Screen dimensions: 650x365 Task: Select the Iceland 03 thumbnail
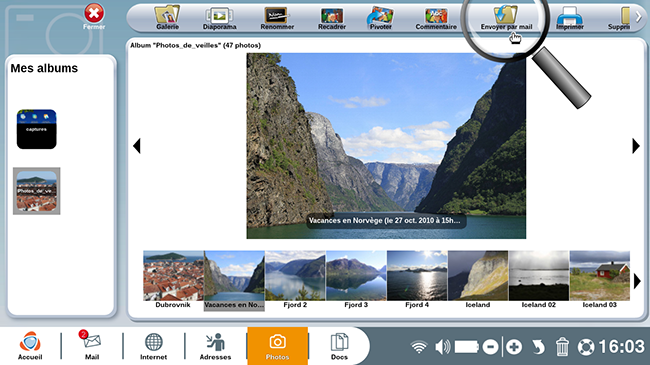(x=600, y=280)
